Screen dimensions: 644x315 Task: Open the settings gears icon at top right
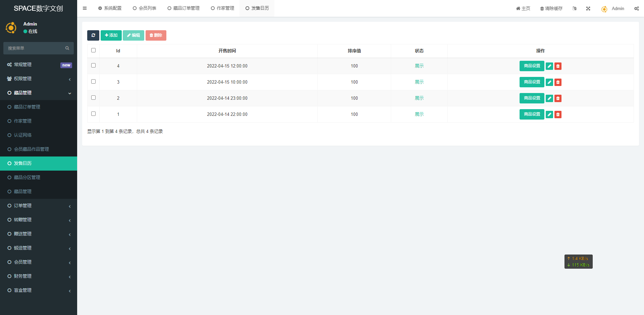click(x=636, y=9)
